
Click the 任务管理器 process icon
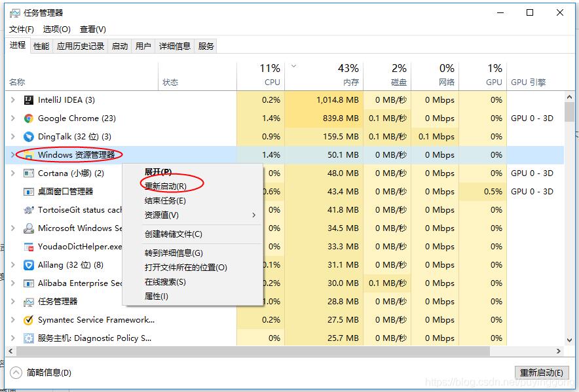pos(28,302)
